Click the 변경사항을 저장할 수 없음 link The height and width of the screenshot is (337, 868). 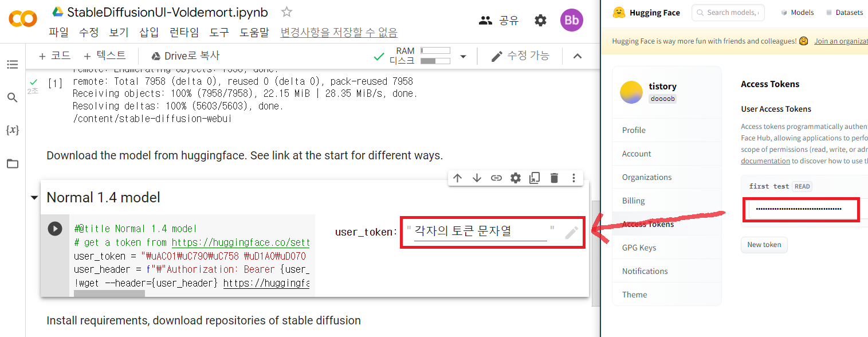tap(339, 33)
